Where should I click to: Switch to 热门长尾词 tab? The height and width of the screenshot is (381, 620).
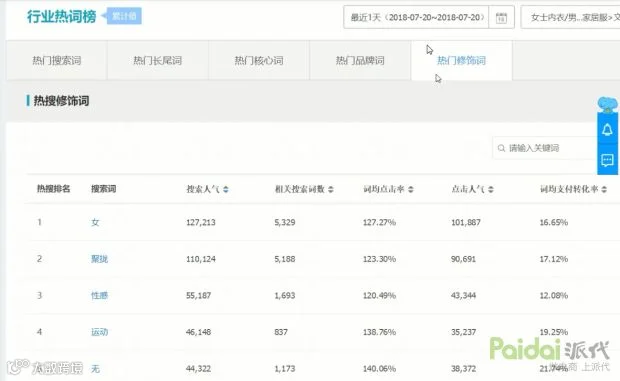click(158, 60)
